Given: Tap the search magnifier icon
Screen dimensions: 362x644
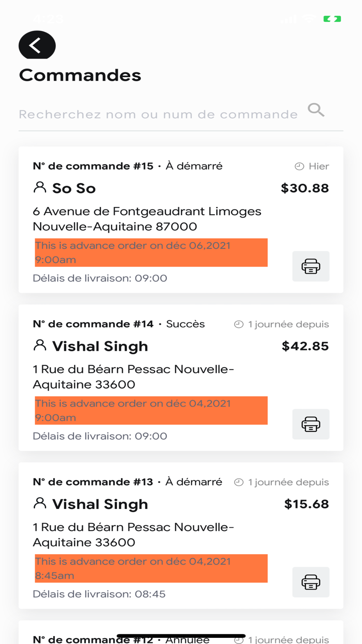Looking at the screenshot, I should tap(316, 110).
